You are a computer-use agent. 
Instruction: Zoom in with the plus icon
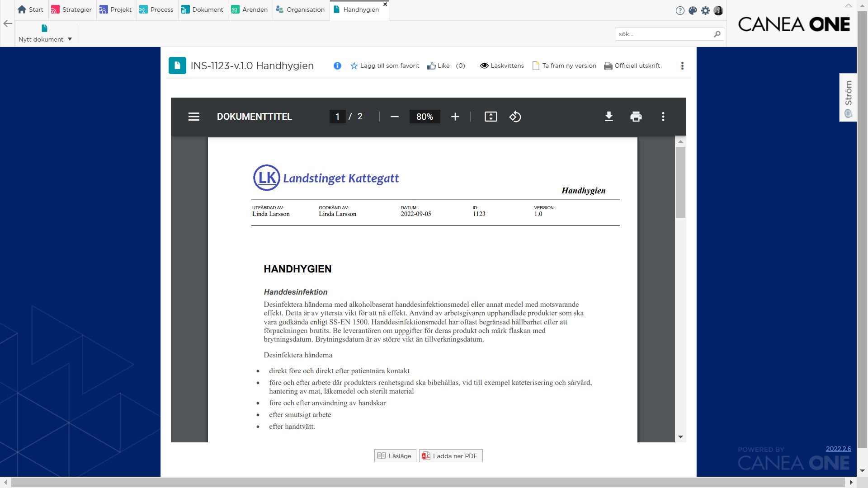tap(455, 117)
